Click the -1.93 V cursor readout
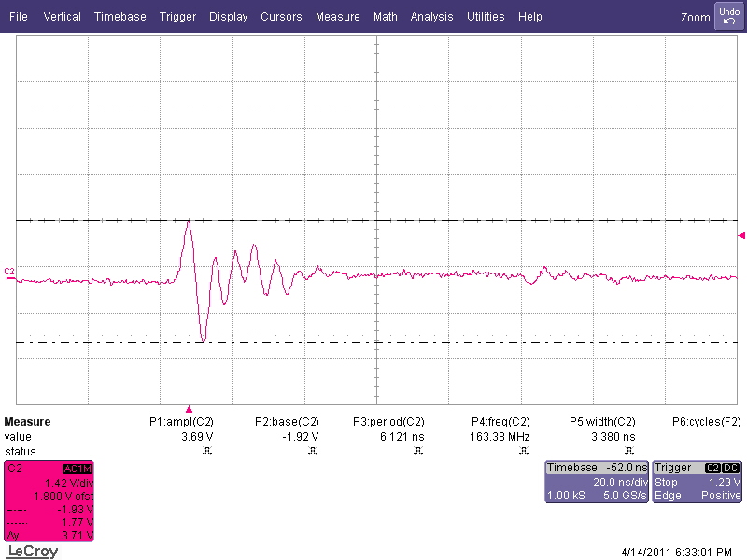This screenshot has width=747, height=560. pos(76,509)
